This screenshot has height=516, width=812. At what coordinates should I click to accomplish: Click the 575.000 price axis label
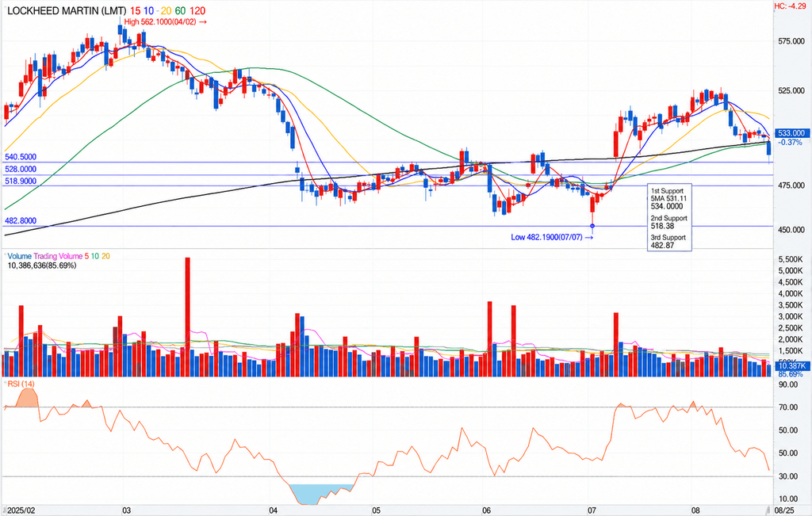coord(791,41)
